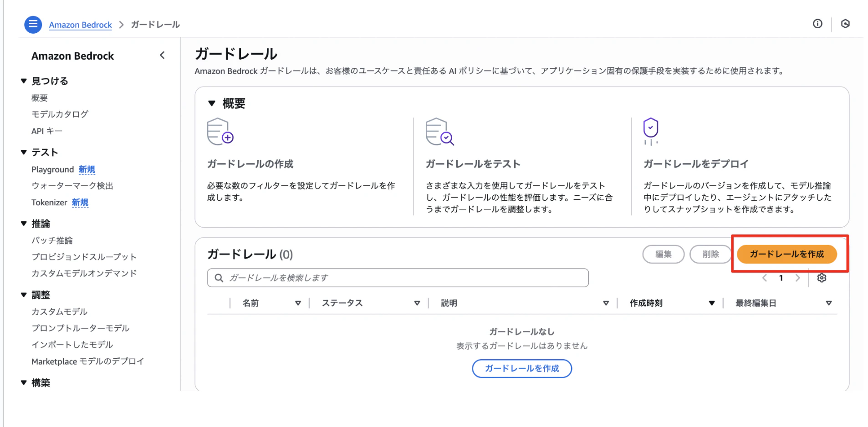
Task: Sort table by 説明 column arrow
Action: pyautogui.click(x=606, y=303)
